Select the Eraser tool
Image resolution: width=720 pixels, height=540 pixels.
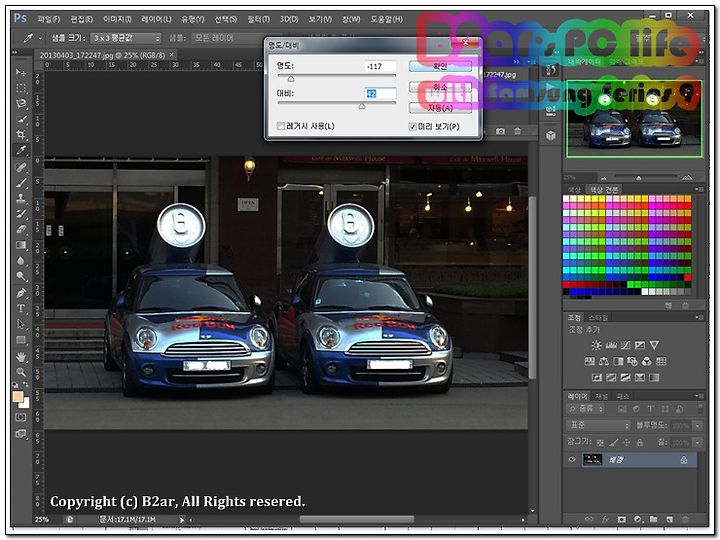21,230
